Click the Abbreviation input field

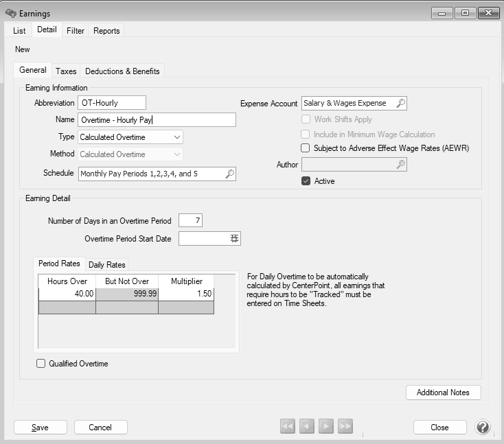point(111,103)
